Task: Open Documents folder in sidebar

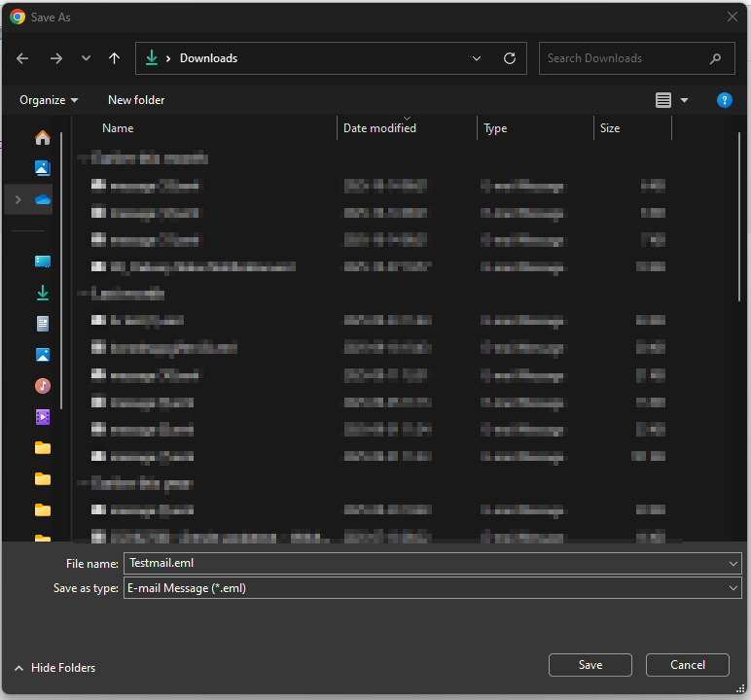Action: 42,324
